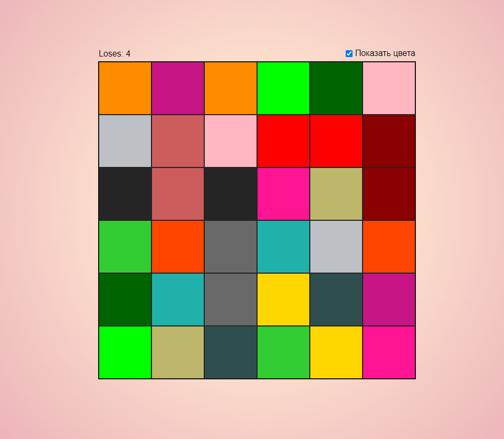The image size is (504, 439).
Task: Click the top-left orange tile
Action: [125, 88]
